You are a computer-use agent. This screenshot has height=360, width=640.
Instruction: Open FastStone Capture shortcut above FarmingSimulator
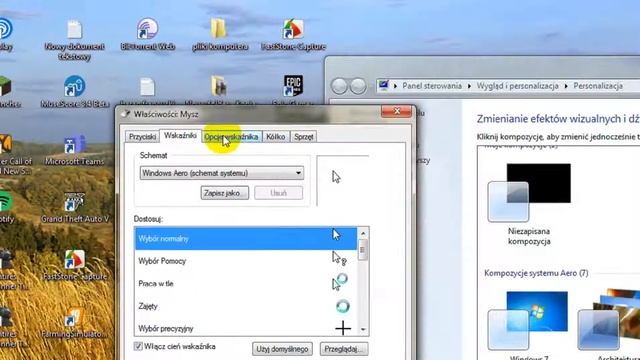[x=75, y=265]
